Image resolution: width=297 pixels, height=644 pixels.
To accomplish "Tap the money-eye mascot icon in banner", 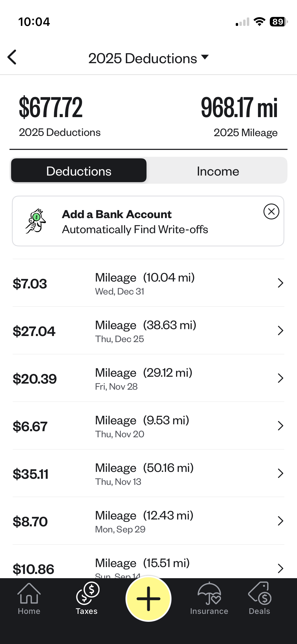I will 36,221.
